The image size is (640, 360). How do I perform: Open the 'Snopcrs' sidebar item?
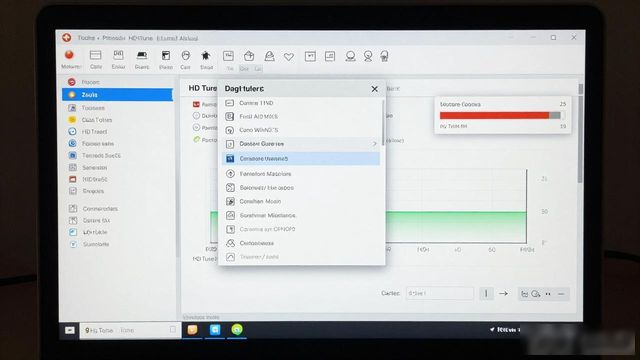(x=93, y=191)
